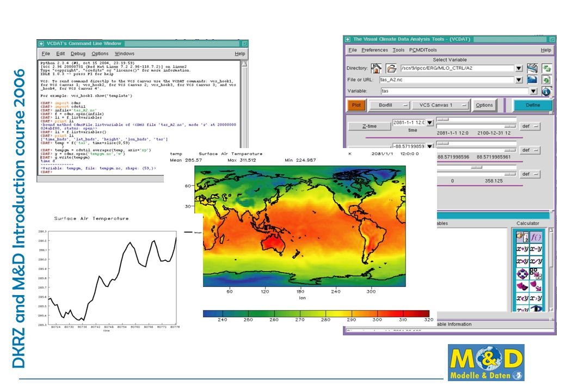Click the x-y subtraction icon in Calculator
This screenshot has width=566, height=392.
click(x=536, y=249)
